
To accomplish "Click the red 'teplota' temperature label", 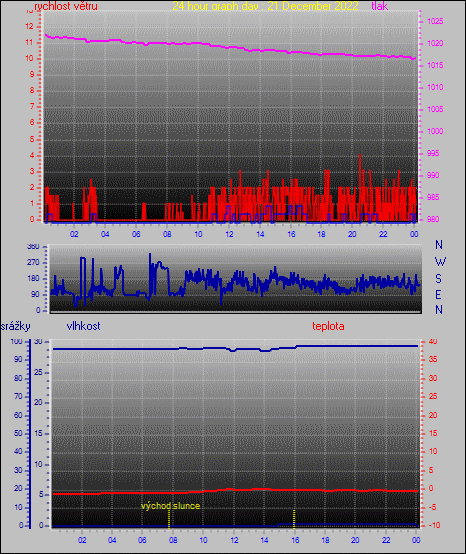I will pos(328,326).
